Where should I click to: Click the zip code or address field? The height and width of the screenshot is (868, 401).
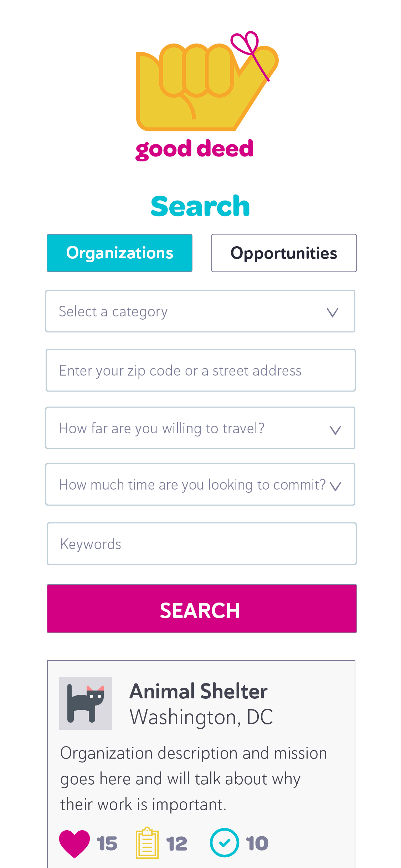click(x=201, y=371)
